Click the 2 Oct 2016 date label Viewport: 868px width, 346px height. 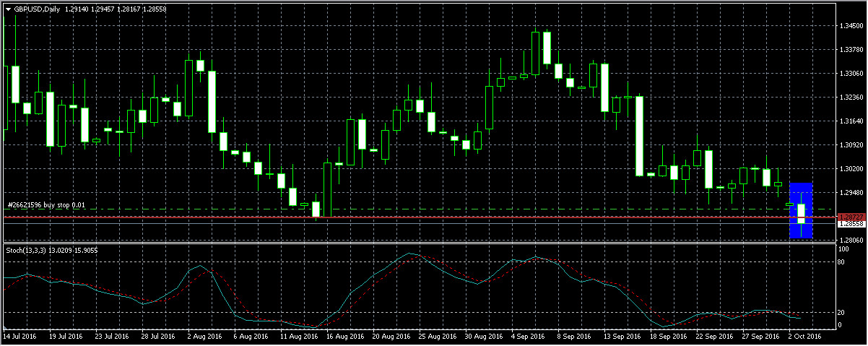coord(806,337)
